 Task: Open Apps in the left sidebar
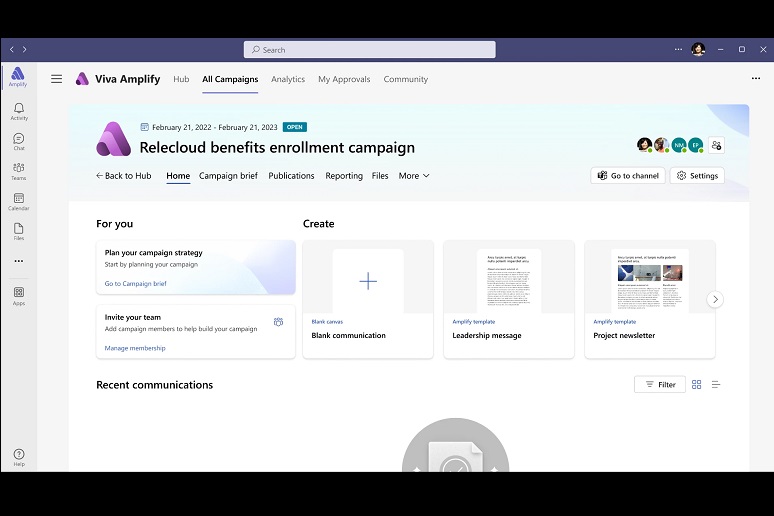(18, 295)
